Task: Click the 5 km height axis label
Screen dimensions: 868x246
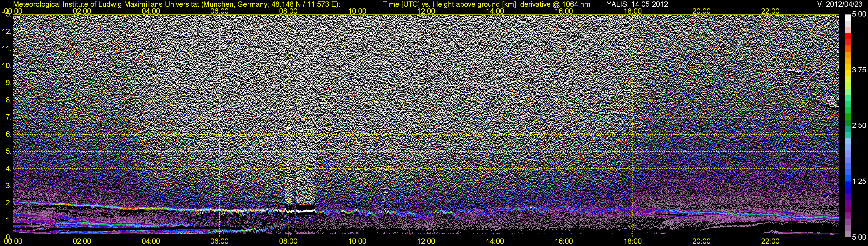Action: coord(8,151)
